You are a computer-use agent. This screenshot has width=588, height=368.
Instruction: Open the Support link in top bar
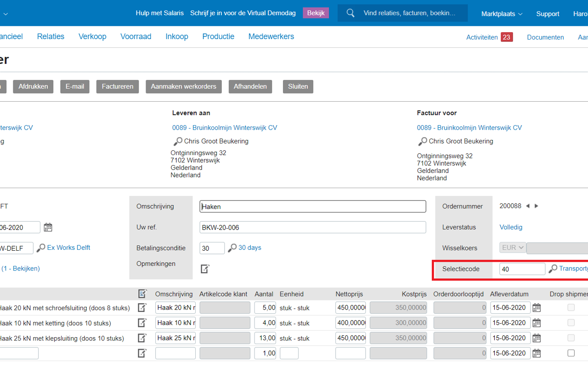point(548,14)
